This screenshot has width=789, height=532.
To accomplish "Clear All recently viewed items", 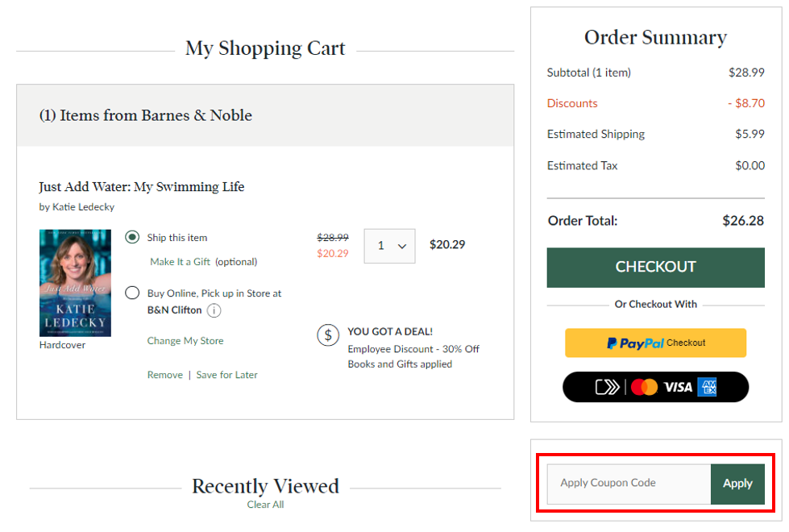I will point(265,505).
